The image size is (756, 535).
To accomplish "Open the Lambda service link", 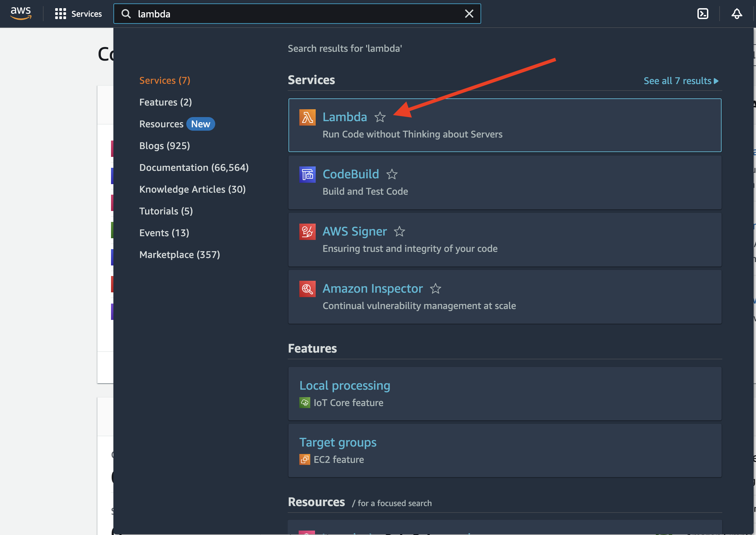I will tap(345, 117).
